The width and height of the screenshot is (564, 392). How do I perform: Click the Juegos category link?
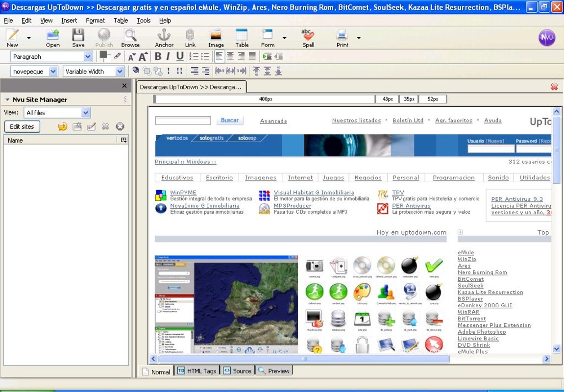(333, 178)
